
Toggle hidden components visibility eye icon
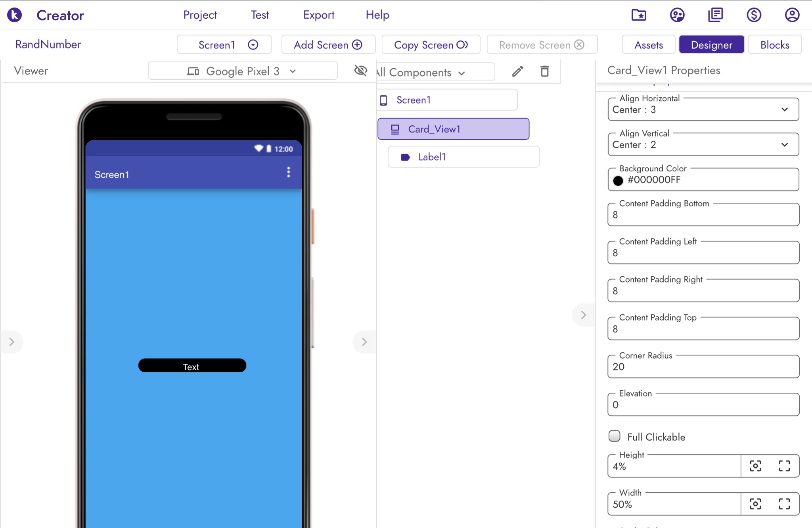click(x=360, y=71)
